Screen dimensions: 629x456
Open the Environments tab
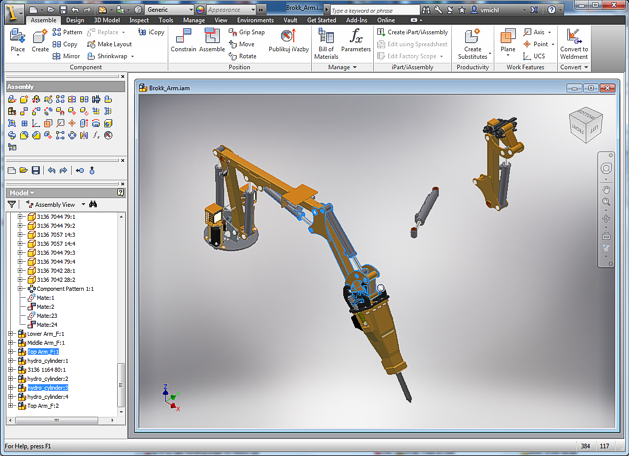pyautogui.click(x=256, y=20)
